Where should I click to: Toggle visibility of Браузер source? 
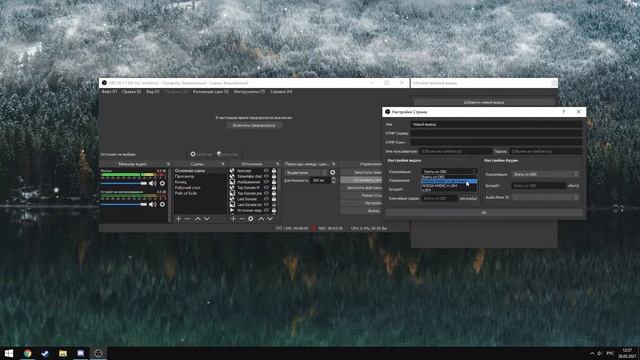click(x=266, y=171)
